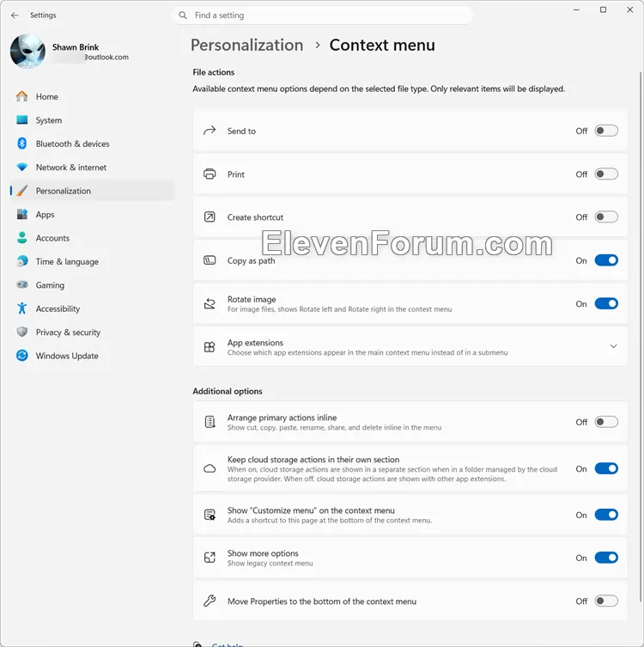Screen dimensions: 644x647
Task: Disable the Rotate image toggle
Action: click(x=606, y=303)
